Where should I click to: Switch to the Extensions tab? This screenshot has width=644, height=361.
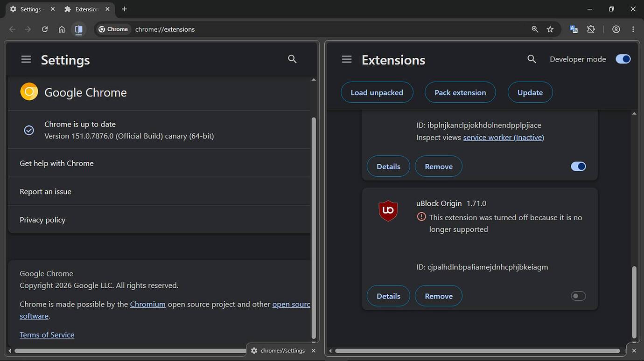pos(86,9)
